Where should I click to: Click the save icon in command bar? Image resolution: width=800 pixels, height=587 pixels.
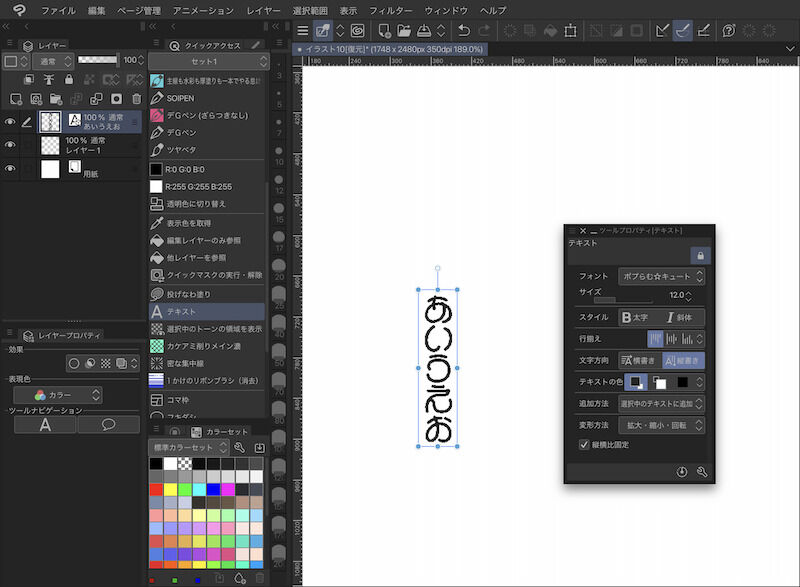click(424, 31)
